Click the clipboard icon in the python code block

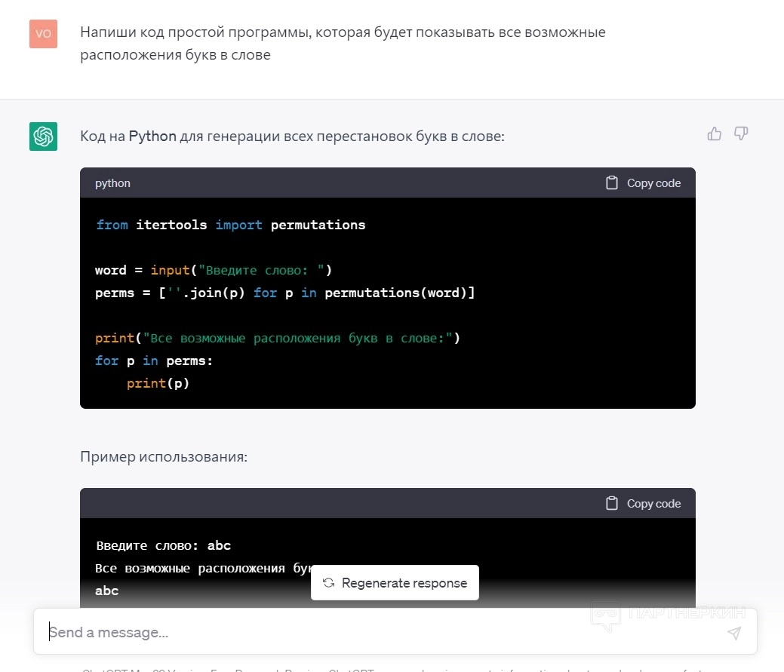[x=612, y=183]
